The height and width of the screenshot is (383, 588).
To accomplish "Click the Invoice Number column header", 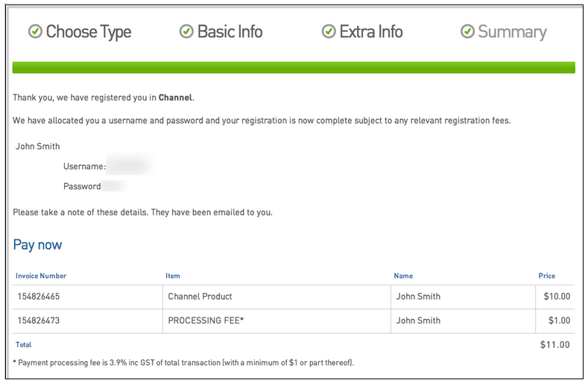I will (41, 276).
